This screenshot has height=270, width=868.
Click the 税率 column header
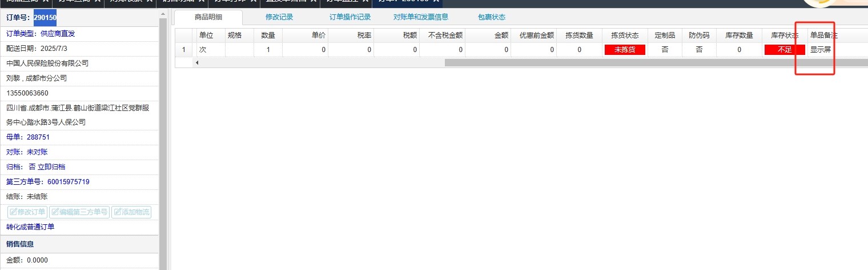point(351,35)
